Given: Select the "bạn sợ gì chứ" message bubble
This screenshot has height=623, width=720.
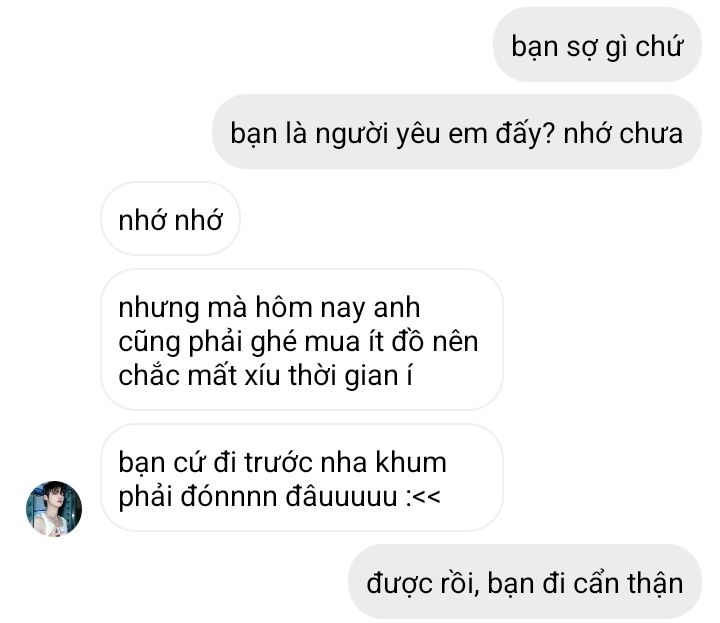Looking at the screenshot, I should tap(597, 45).
